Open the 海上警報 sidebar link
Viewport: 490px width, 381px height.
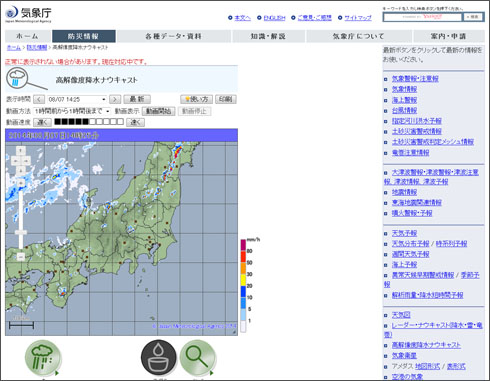(x=404, y=100)
